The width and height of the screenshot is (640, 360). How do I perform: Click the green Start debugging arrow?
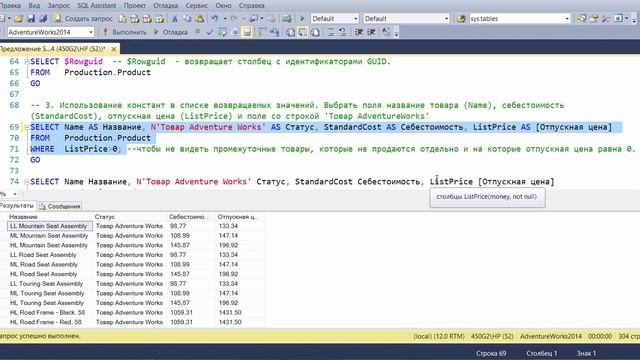pyautogui.click(x=302, y=19)
